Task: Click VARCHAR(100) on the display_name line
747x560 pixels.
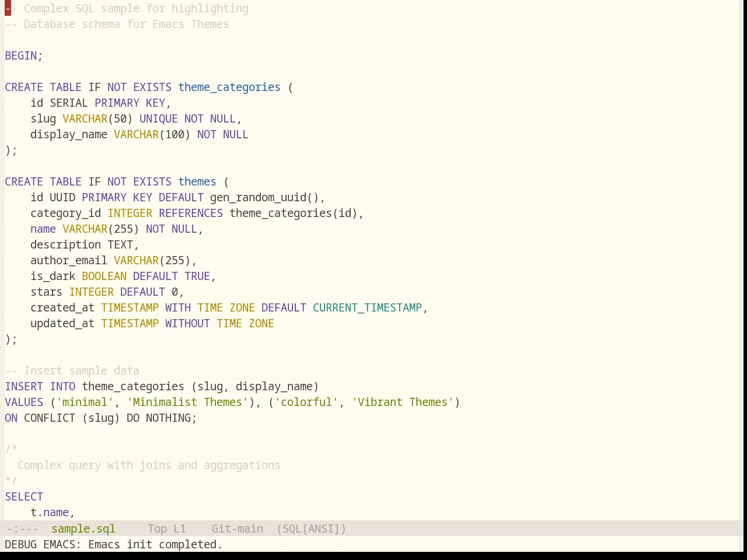Action: tap(152, 134)
